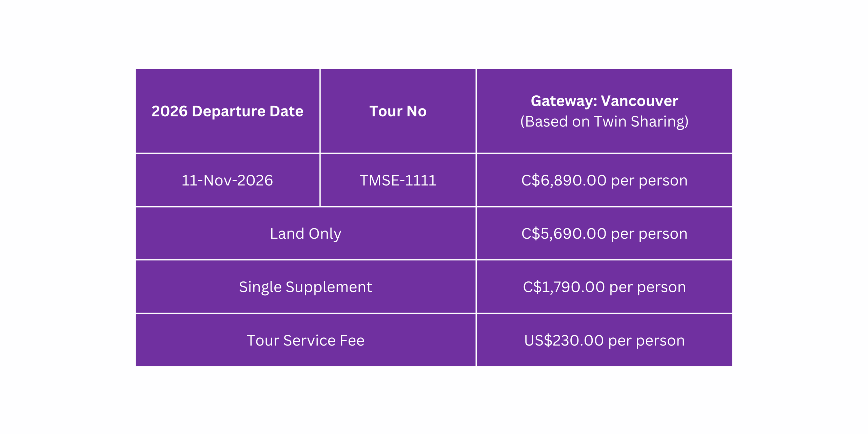Screen dimensions: 868x434
Task: Click the C$1,790.00 per person price
Action: point(604,287)
